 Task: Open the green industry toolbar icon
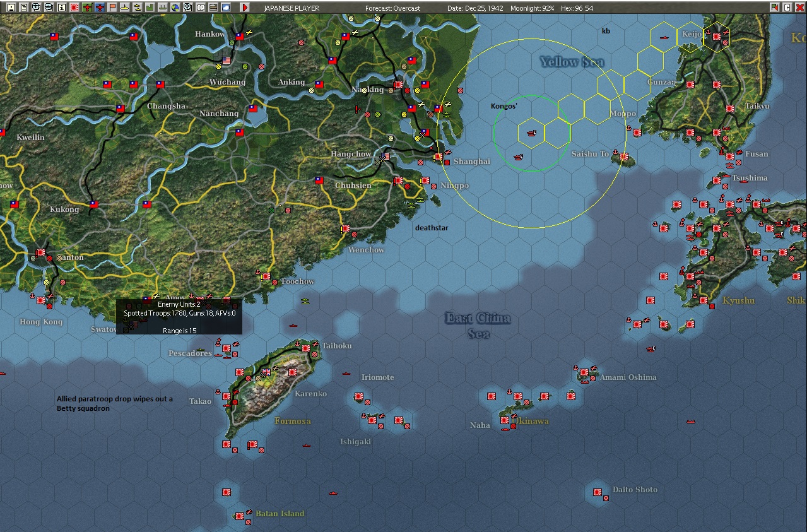click(x=149, y=8)
